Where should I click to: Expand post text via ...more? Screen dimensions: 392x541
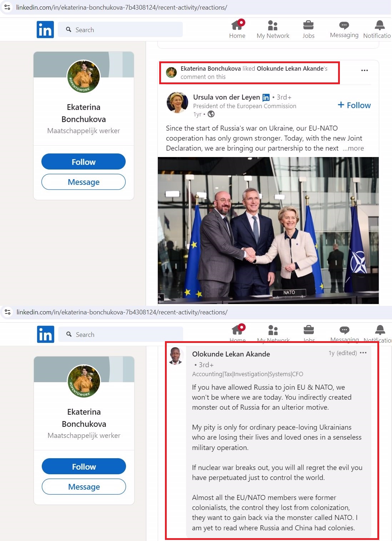[353, 148]
